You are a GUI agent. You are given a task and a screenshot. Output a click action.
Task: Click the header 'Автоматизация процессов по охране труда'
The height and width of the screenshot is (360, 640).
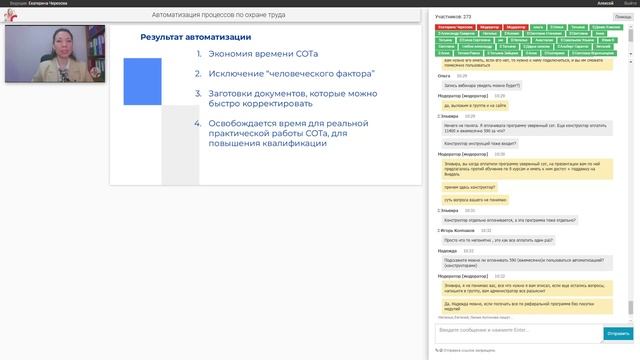click(218, 15)
